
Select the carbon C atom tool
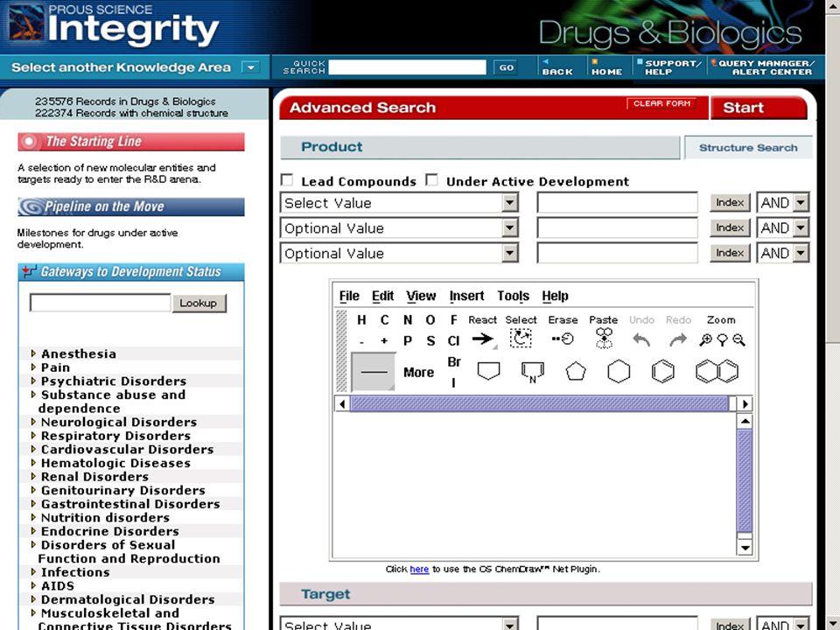(385, 320)
